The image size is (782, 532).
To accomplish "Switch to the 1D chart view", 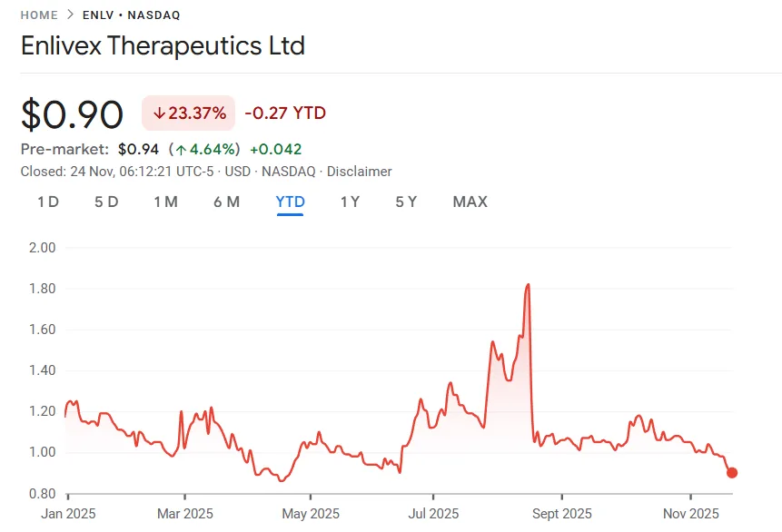I will [x=47, y=202].
